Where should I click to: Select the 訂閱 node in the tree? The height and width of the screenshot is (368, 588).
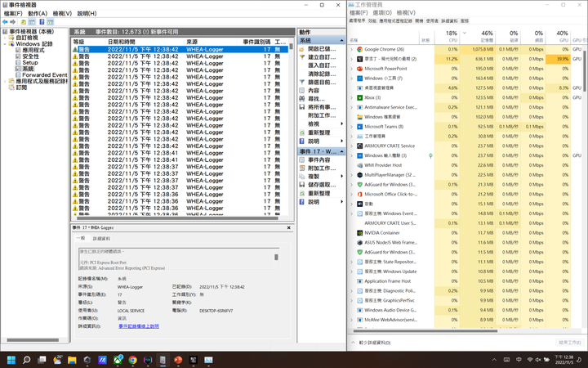pyautogui.click(x=21, y=88)
